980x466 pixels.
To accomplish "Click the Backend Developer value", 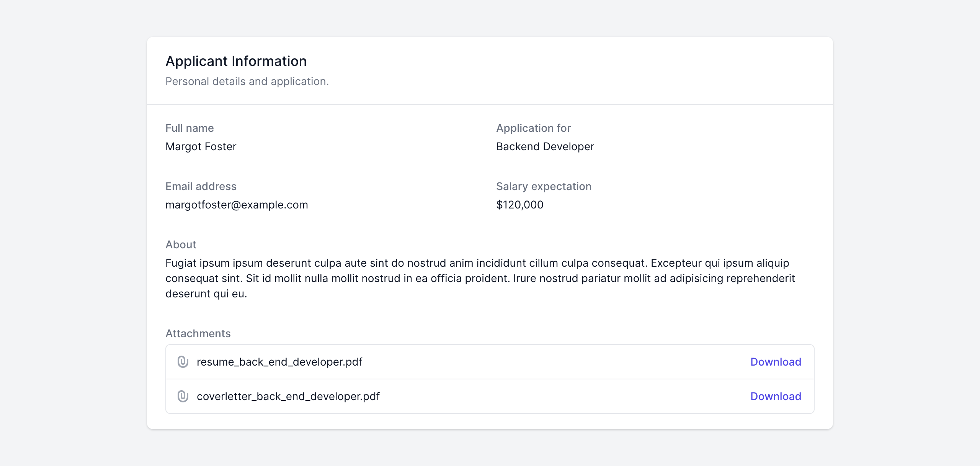I will pos(545,146).
